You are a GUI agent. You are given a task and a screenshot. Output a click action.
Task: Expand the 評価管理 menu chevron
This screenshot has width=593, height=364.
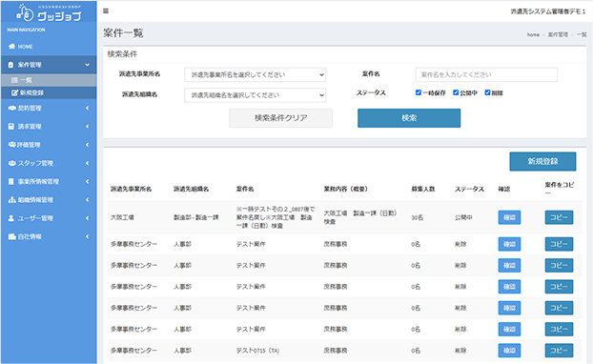88,145
